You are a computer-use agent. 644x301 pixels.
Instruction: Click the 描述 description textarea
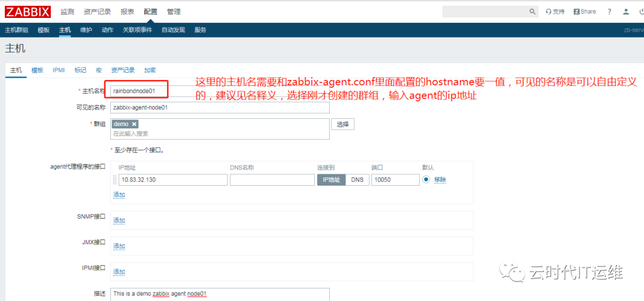(219, 294)
